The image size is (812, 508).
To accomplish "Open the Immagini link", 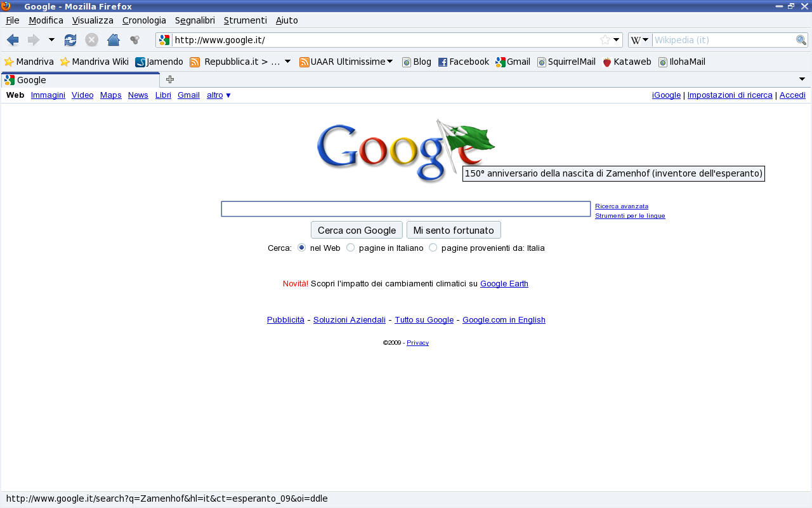I will (x=48, y=95).
